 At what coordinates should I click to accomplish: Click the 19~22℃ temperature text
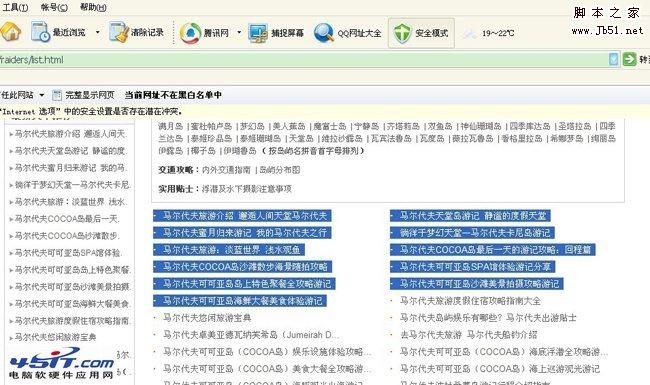point(498,33)
